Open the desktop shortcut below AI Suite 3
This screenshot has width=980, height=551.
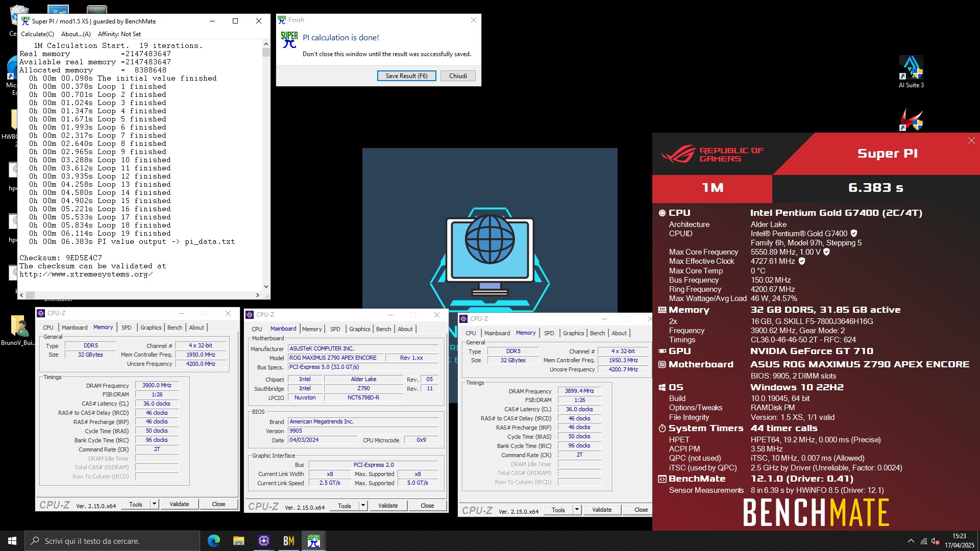[911, 119]
